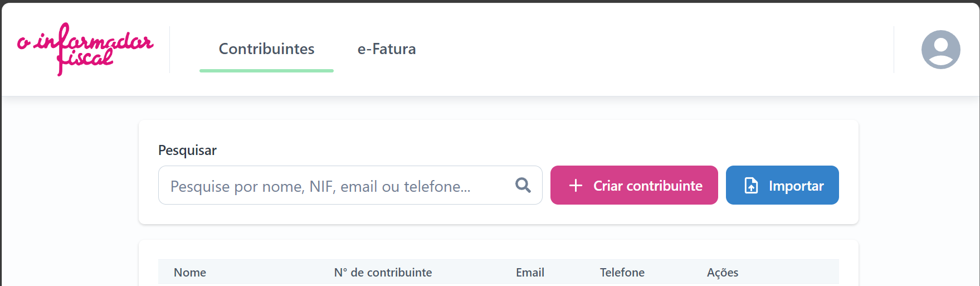Click the Telefone column header
Screen dimensions: 980x286
coord(622,272)
